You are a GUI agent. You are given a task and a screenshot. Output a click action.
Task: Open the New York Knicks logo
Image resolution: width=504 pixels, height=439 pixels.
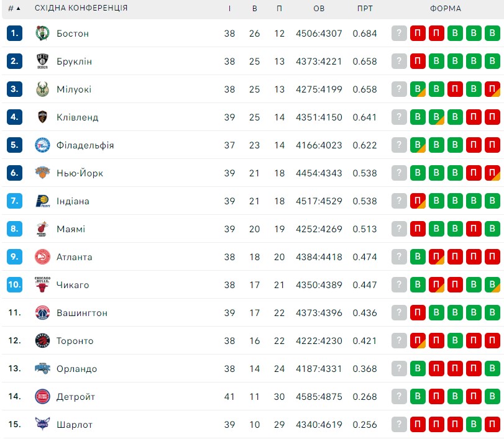42,173
